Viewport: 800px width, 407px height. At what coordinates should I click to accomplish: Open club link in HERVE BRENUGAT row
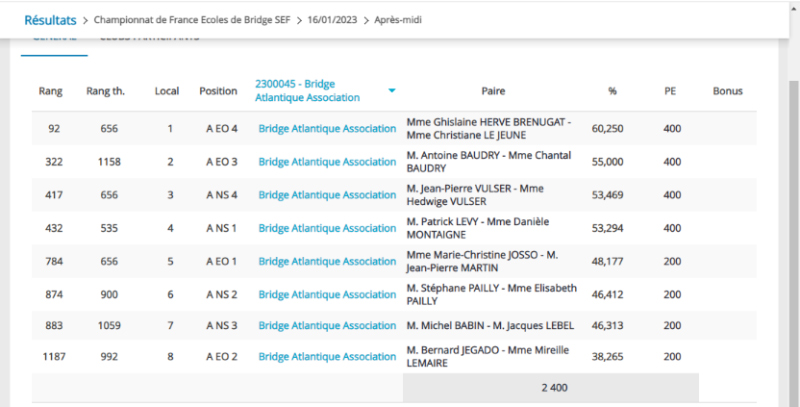327,129
